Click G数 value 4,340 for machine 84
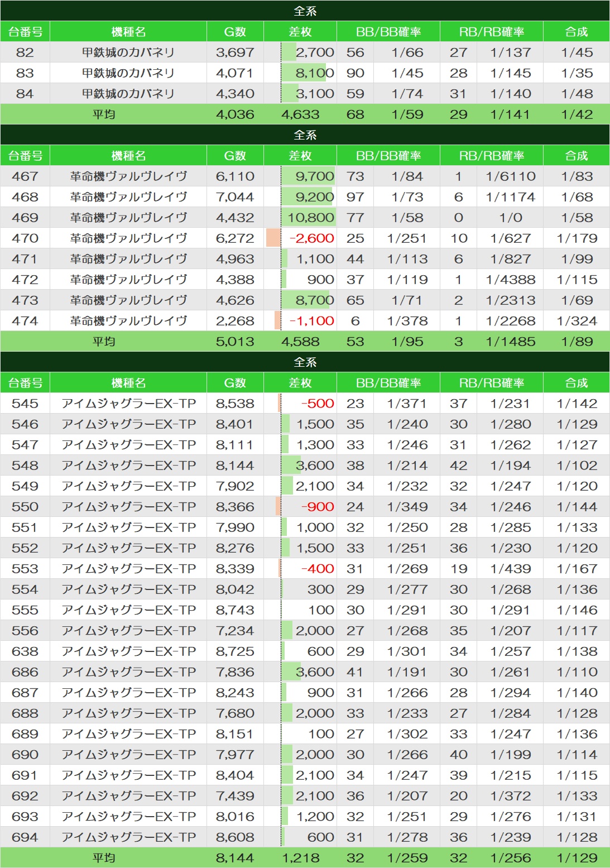Viewport: 610px width, 868px height. pos(235,94)
